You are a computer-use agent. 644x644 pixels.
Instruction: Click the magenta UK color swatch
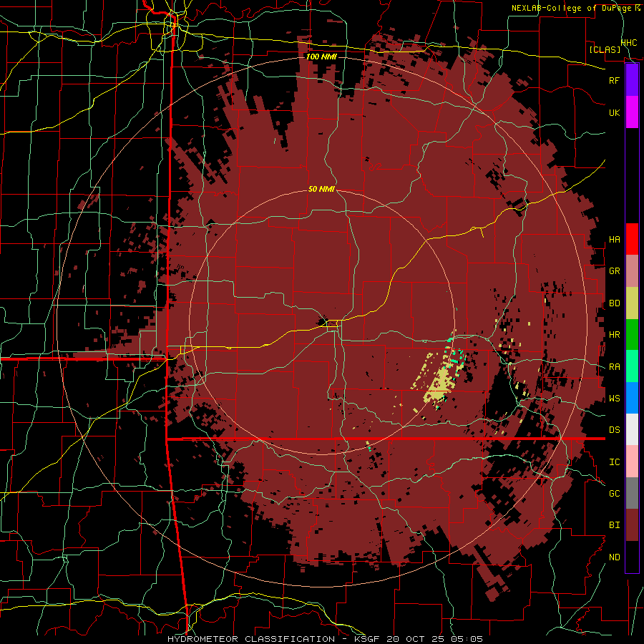(632, 112)
